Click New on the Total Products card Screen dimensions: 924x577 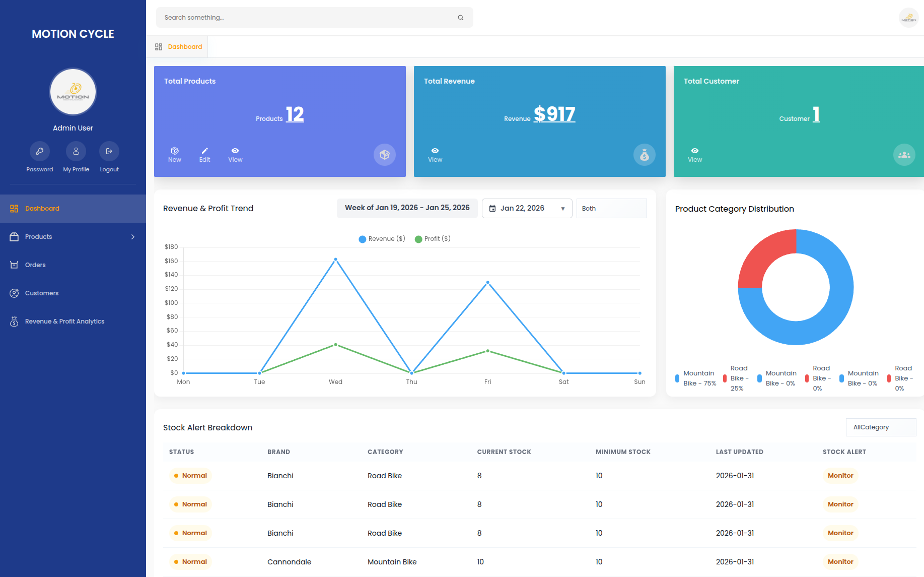point(175,155)
